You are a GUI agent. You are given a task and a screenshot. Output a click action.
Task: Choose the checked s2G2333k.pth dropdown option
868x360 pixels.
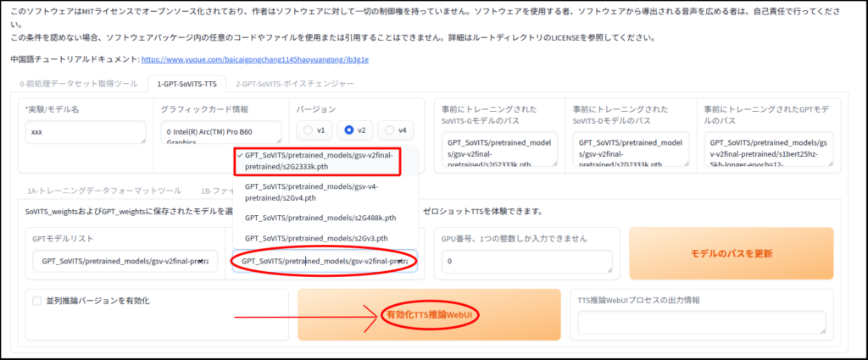(x=318, y=161)
